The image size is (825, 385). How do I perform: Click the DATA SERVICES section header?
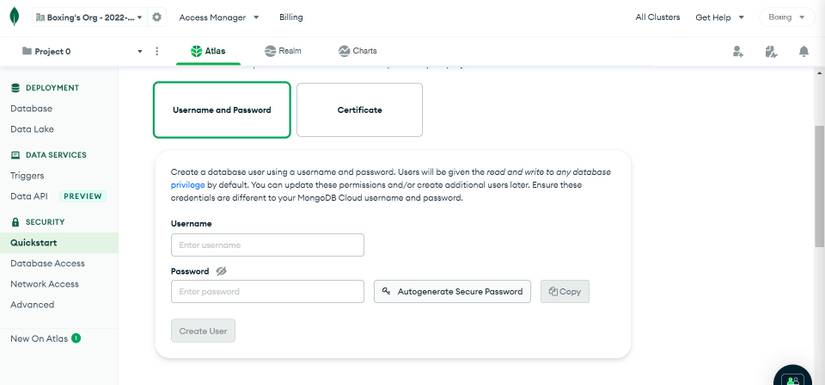(56, 155)
